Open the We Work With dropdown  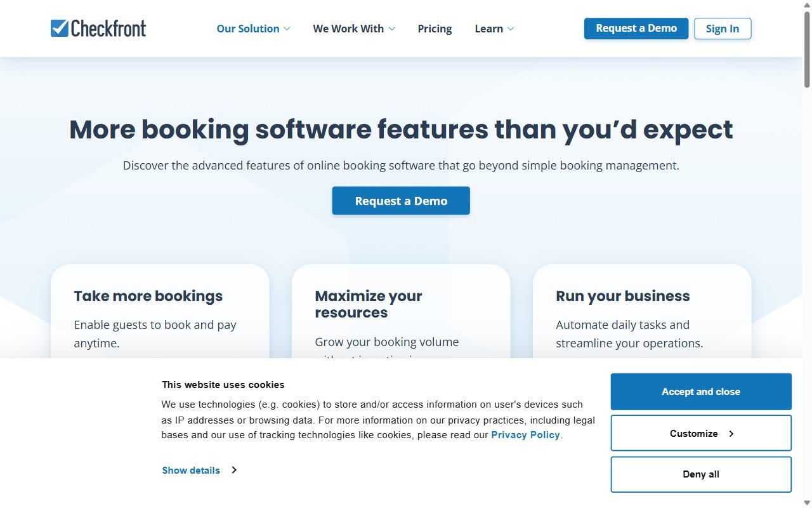click(354, 29)
